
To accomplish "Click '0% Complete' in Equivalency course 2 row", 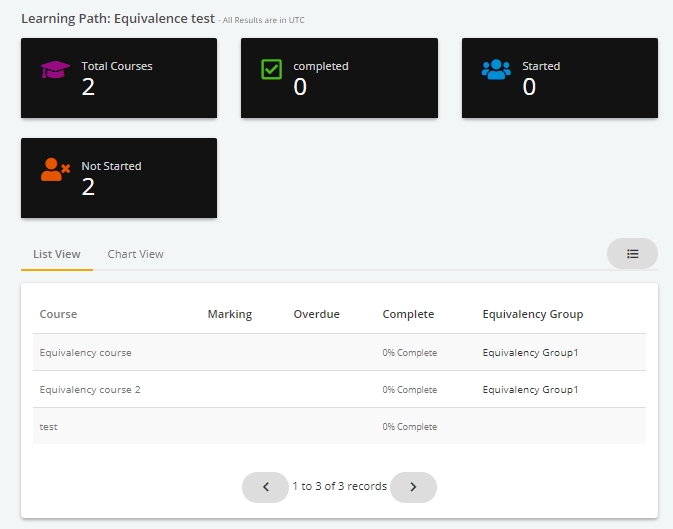I will click(x=409, y=389).
